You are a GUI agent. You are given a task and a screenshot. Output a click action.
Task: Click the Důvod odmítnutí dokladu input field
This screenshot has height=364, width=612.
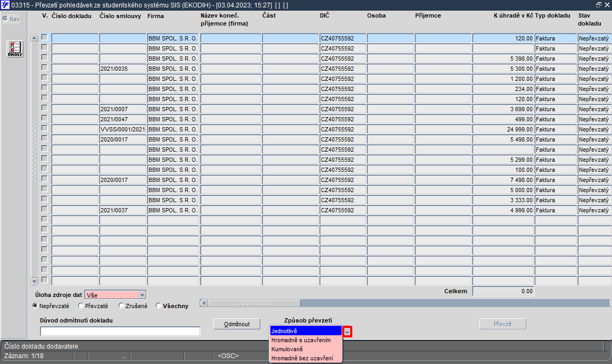click(x=120, y=331)
